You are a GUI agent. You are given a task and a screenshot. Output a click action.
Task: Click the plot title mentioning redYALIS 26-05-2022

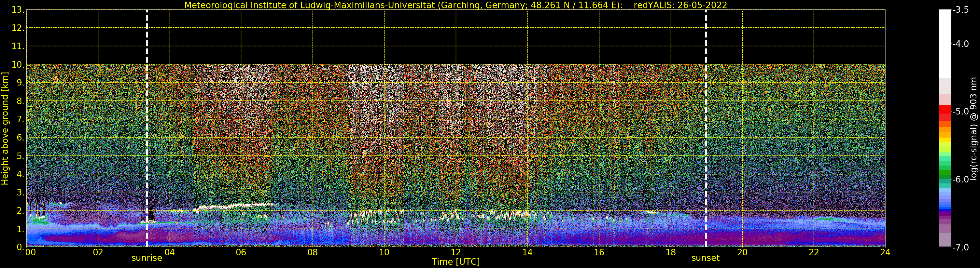pyautogui.click(x=456, y=5)
